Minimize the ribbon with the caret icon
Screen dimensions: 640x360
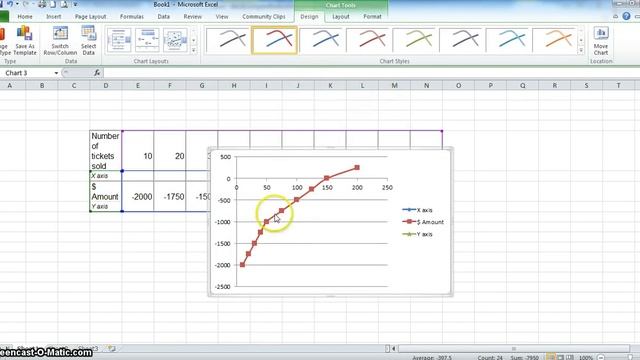coord(616,16)
